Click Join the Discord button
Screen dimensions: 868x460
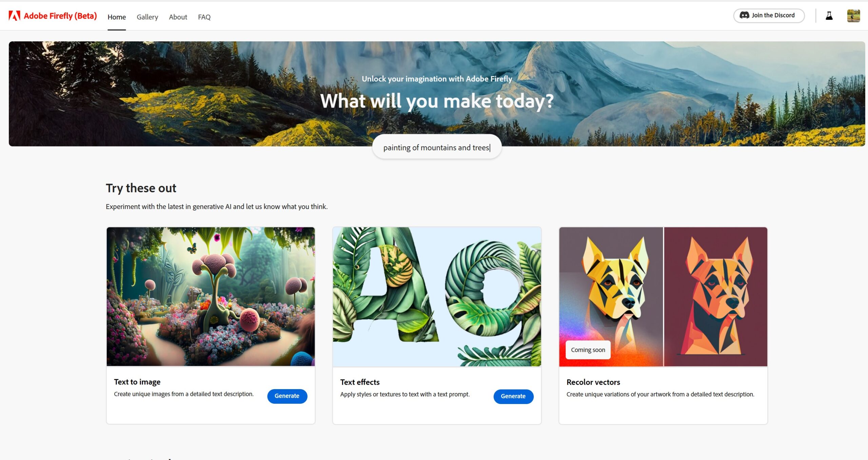[x=769, y=16]
